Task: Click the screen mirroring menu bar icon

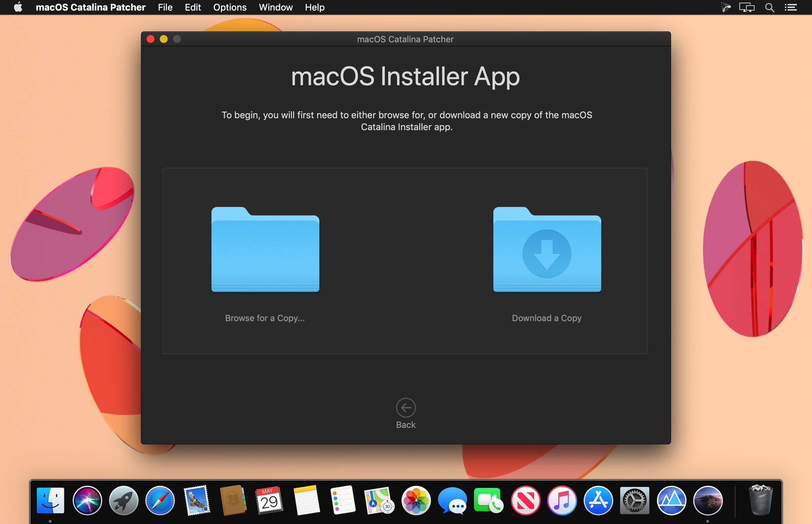Action: 747,7
